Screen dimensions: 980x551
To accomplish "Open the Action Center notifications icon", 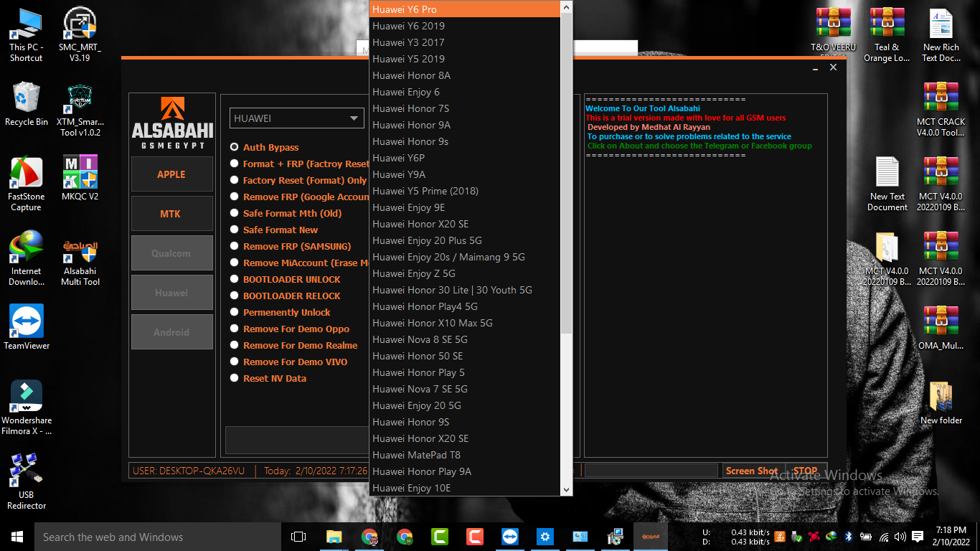I will pyautogui.click(x=918, y=537).
